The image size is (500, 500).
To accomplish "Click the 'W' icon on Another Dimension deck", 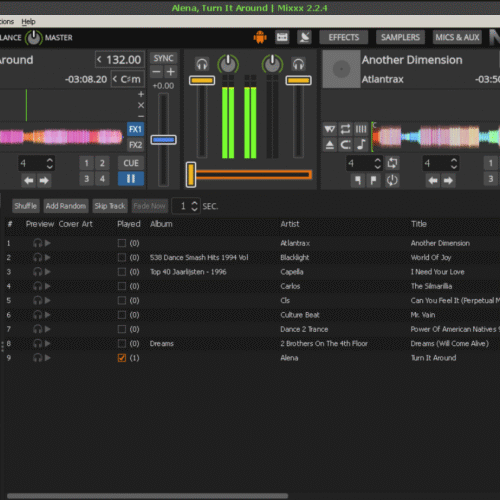I will point(330,129).
